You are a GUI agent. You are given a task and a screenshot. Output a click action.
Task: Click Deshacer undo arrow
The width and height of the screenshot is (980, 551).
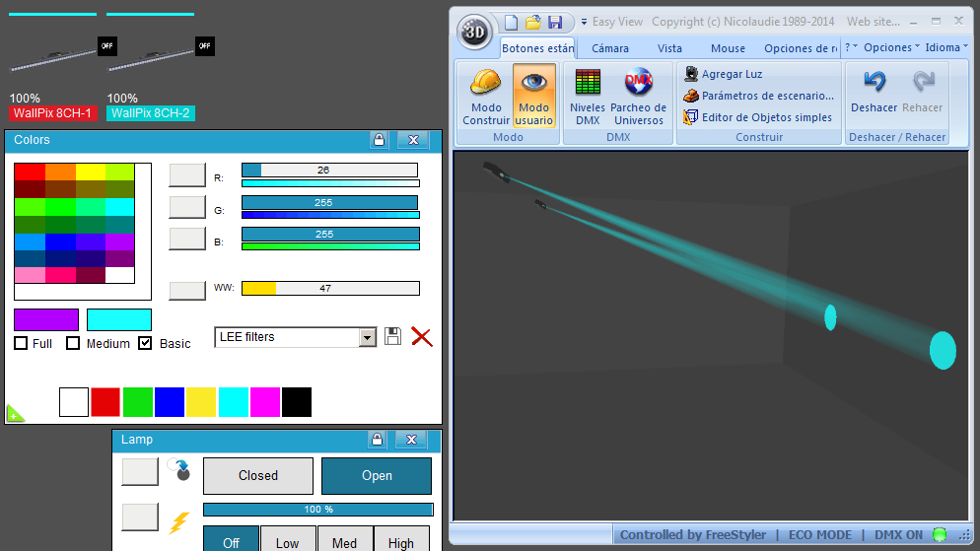tap(874, 92)
